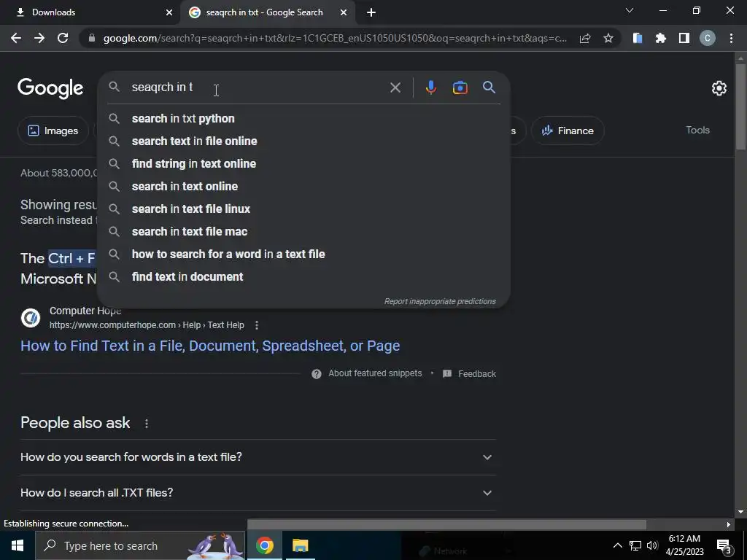Open Chrome three-dot menu

pyautogui.click(x=731, y=38)
